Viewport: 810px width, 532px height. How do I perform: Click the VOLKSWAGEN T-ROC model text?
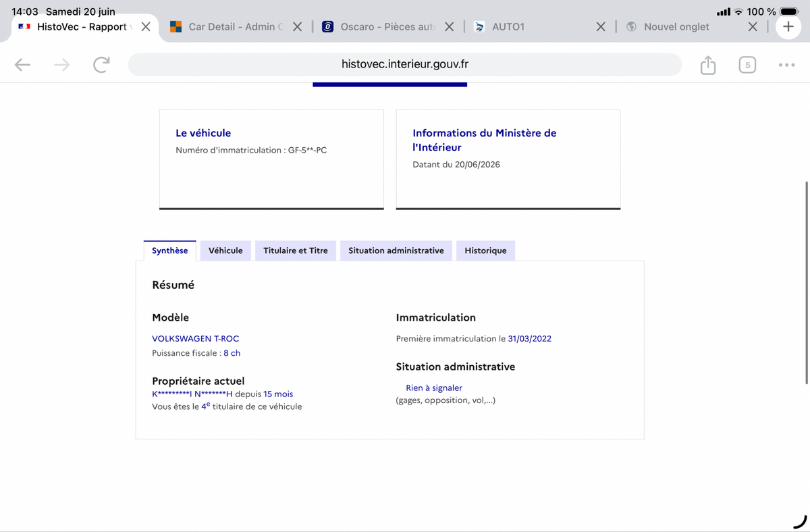[196, 338]
